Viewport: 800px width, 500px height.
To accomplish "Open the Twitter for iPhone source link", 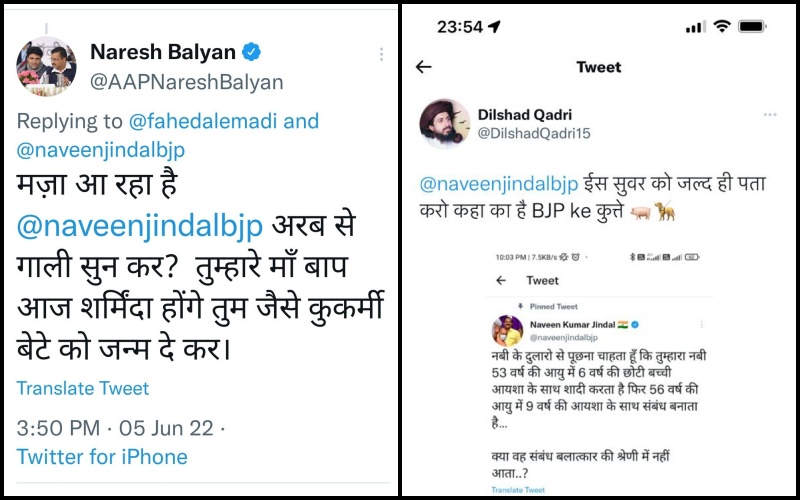I will point(102,457).
